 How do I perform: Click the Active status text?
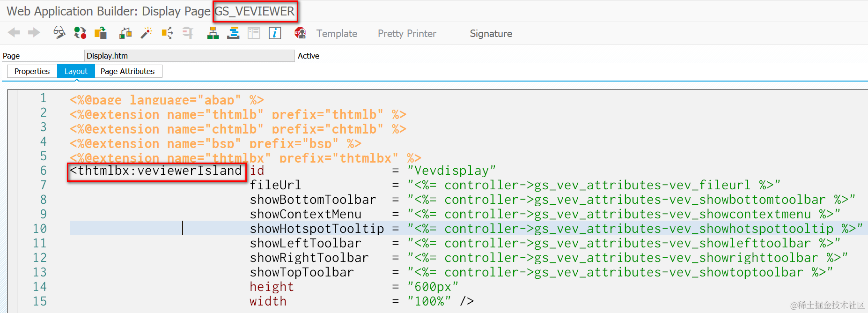309,56
